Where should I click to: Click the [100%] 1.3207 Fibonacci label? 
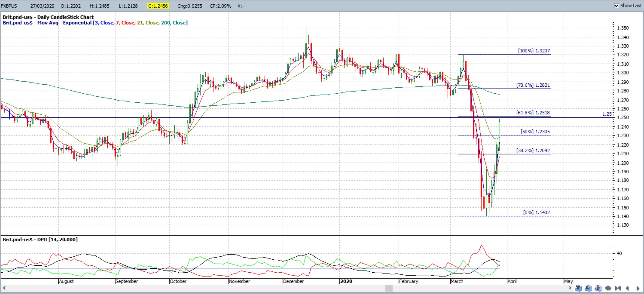534,51
